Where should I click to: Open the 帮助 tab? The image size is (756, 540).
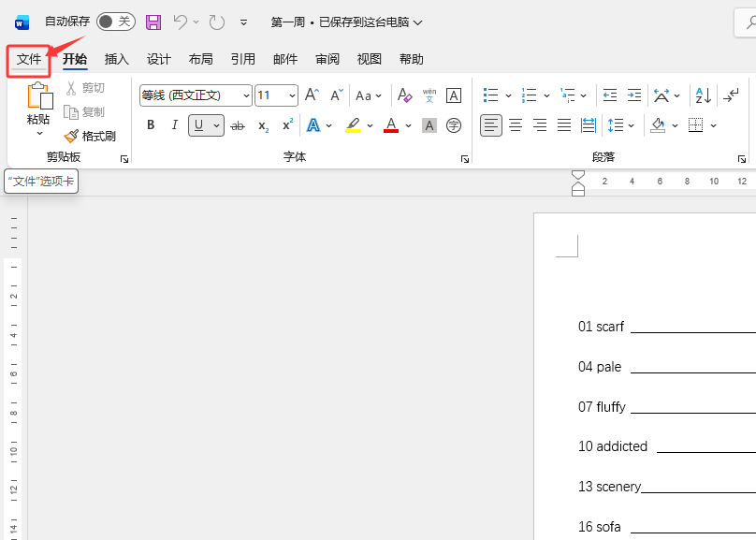[x=412, y=60]
